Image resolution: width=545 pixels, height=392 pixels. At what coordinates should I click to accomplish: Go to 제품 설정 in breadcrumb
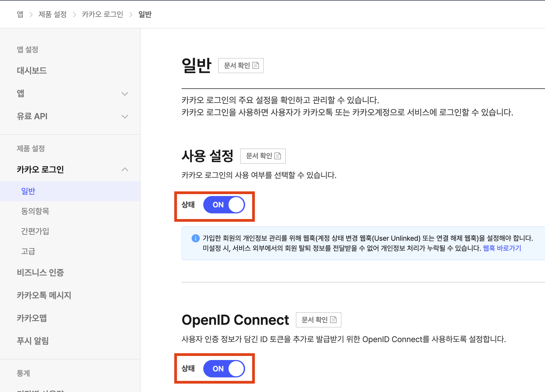click(52, 14)
